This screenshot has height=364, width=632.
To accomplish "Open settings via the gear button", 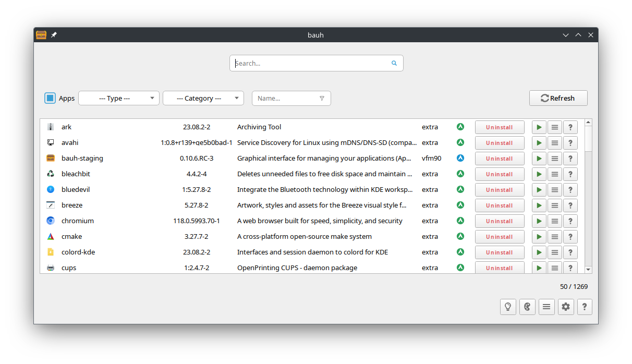I will click(566, 307).
